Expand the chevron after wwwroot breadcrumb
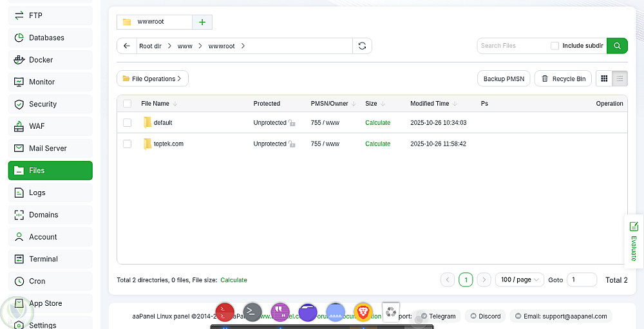Image resolution: width=644 pixels, height=329 pixels. click(x=243, y=46)
